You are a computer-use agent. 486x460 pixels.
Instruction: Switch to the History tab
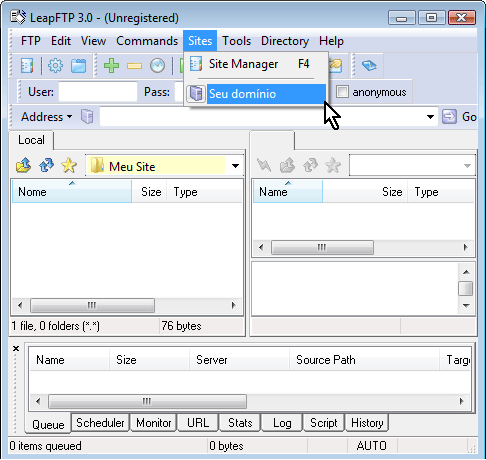point(367,423)
